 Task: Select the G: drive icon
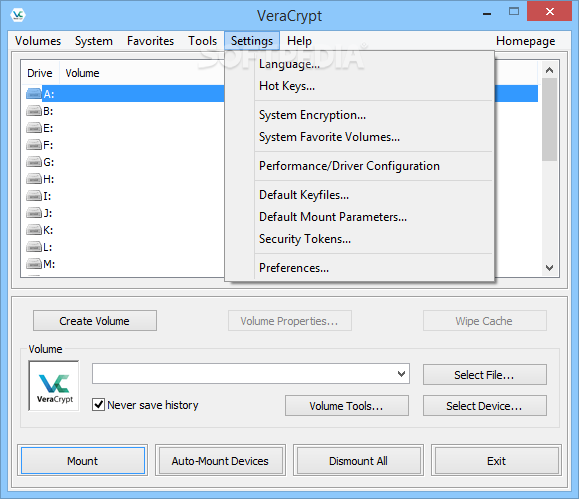(34, 162)
